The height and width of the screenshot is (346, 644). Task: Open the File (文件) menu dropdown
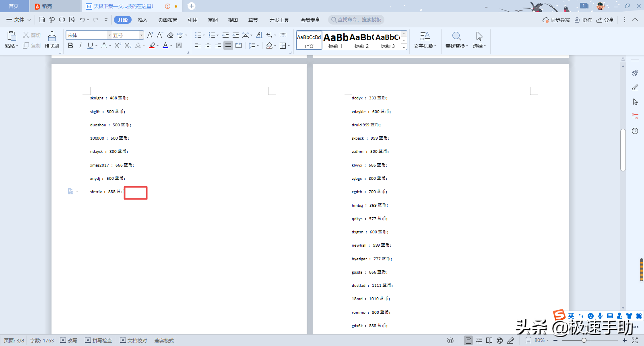pyautogui.click(x=19, y=20)
